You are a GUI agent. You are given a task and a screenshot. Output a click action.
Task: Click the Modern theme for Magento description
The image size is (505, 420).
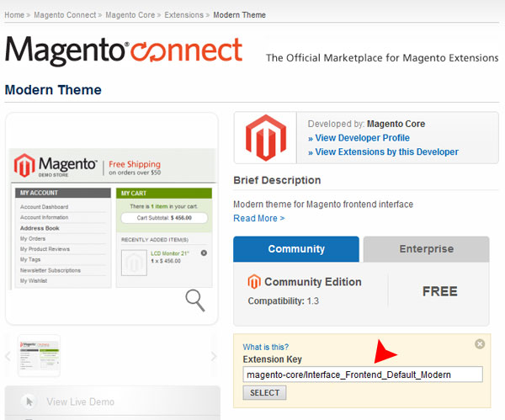click(x=323, y=205)
